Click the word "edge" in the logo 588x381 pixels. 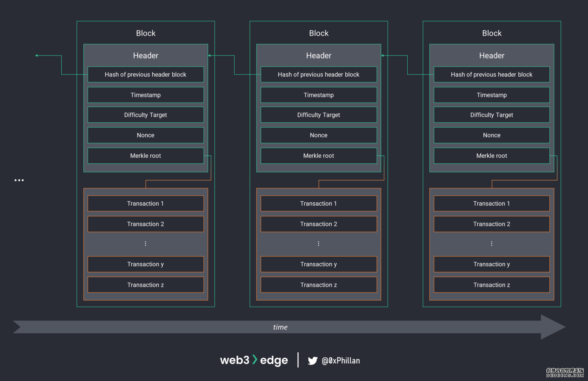click(274, 361)
